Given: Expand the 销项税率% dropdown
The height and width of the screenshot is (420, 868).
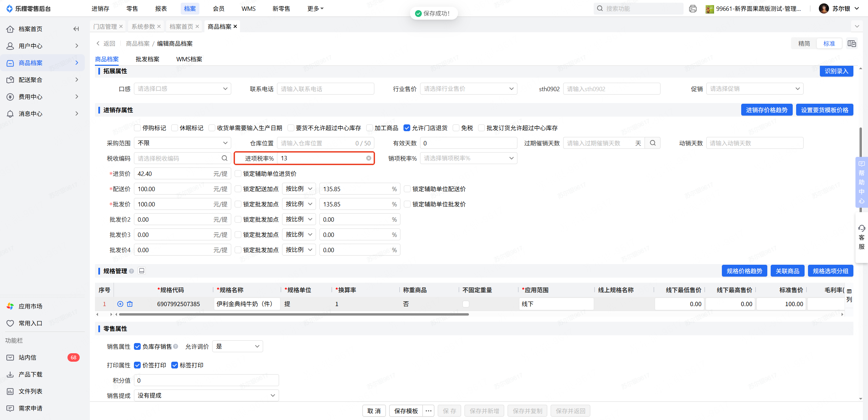Looking at the screenshot, I should (468, 158).
